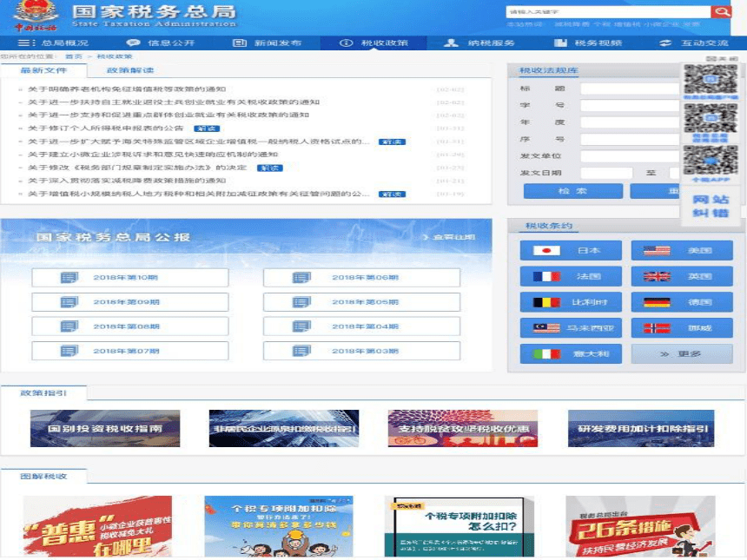The width and height of the screenshot is (747, 560).
Task: Open notice 关于明确养老机构免征增值税等政策的通知
Action: tap(127, 89)
